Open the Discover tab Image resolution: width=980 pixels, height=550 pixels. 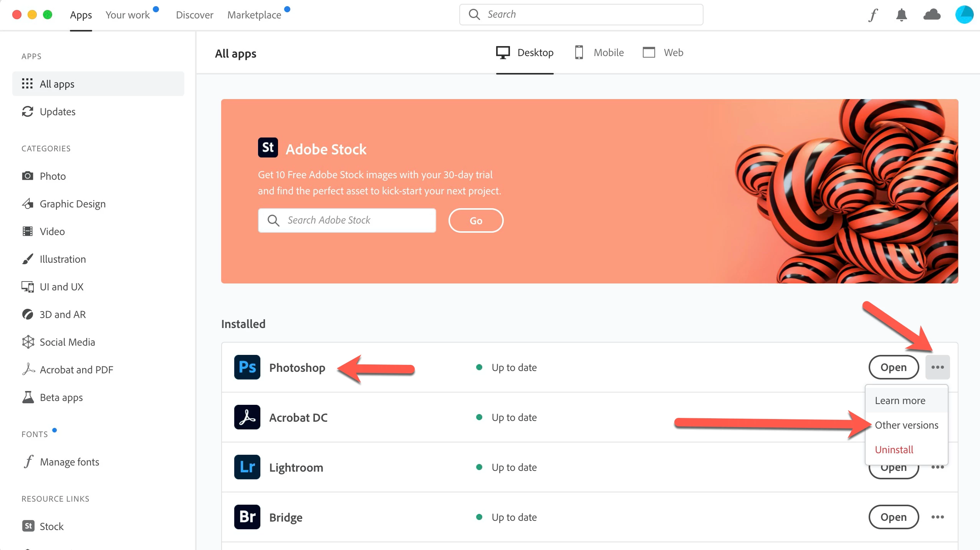tap(194, 15)
